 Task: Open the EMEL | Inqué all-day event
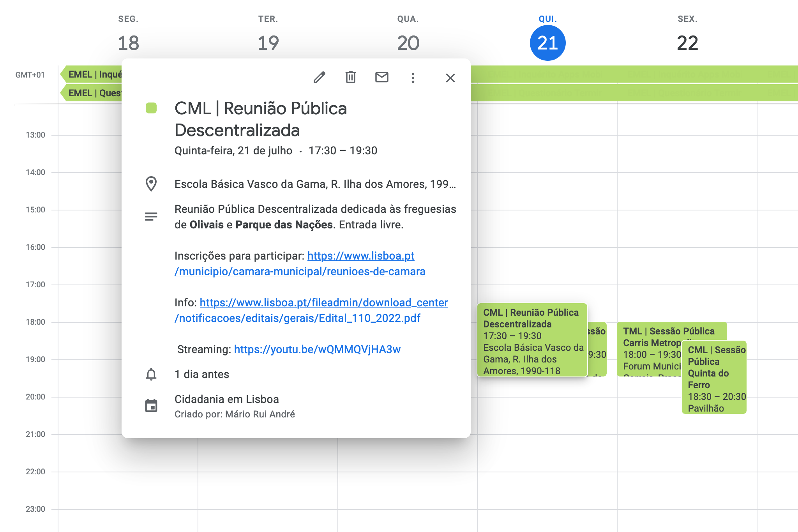(91, 74)
